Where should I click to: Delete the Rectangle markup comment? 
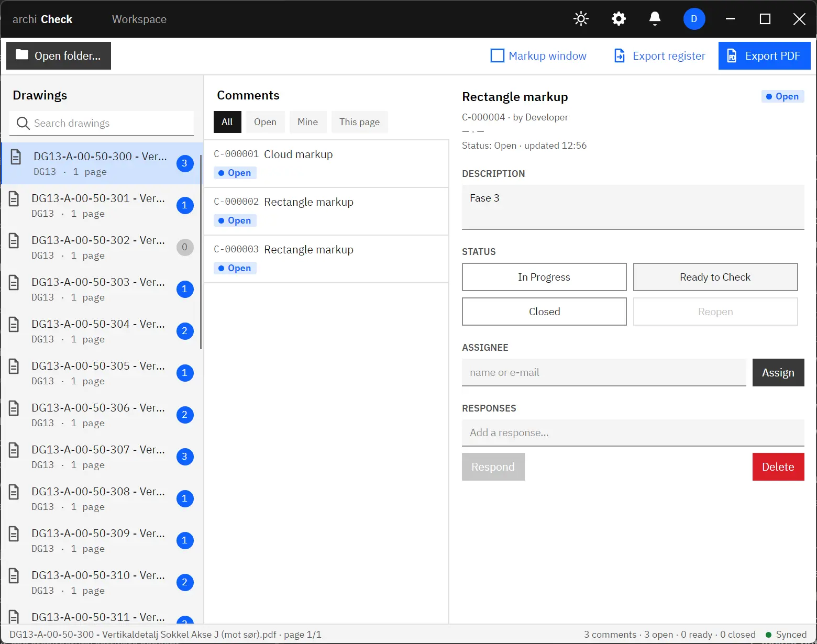coord(778,467)
